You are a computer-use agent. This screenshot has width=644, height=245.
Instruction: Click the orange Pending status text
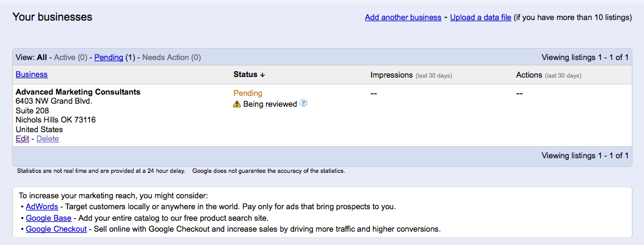pos(248,93)
